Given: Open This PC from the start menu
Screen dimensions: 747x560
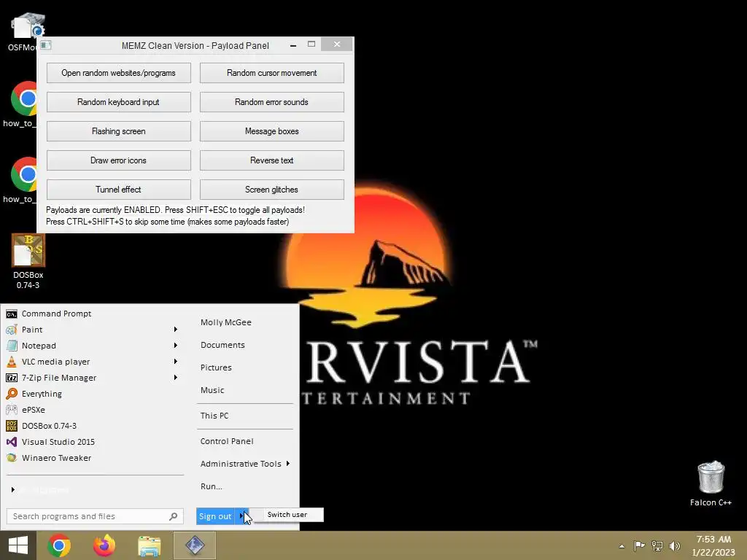Looking at the screenshot, I should [x=214, y=416].
